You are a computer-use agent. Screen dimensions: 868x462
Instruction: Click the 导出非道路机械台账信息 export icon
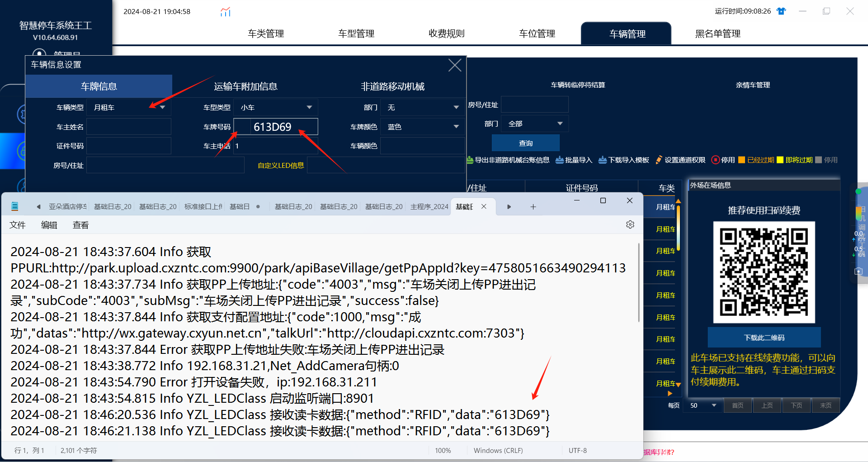tap(470, 160)
